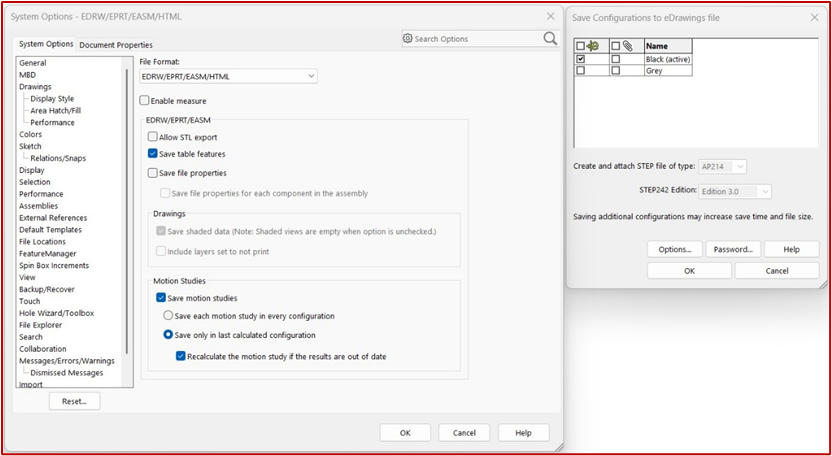This screenshot has width=832, height=456.
Task: Click the paperclip attach icon in header
Action: [627, 46]
